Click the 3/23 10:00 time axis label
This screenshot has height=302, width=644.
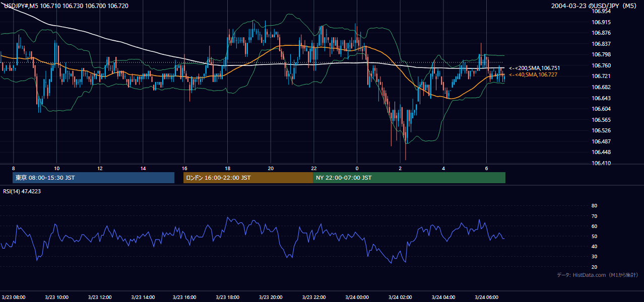tap(56, 297)
